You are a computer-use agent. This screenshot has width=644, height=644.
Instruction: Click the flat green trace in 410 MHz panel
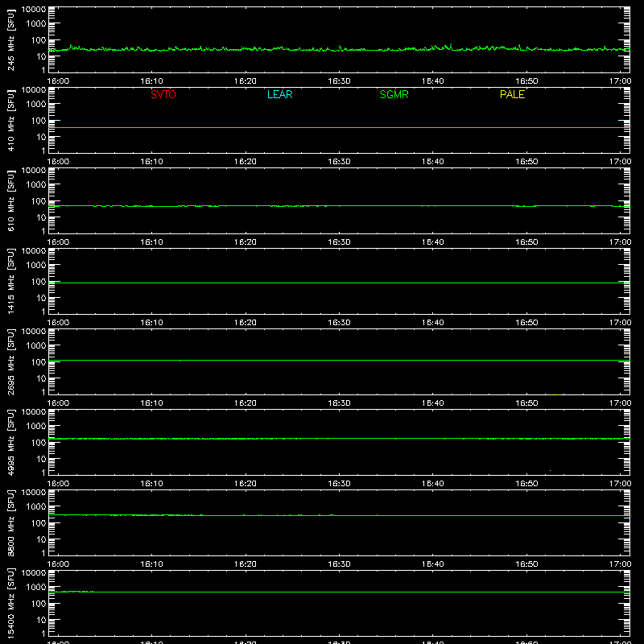click(x=339, y=127)
